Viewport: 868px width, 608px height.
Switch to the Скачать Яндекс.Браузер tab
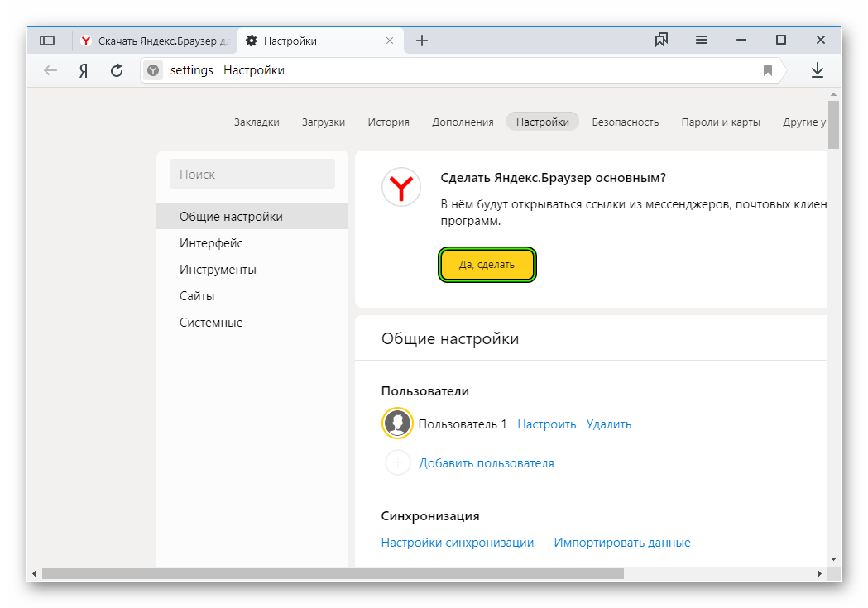click(156, 41)
